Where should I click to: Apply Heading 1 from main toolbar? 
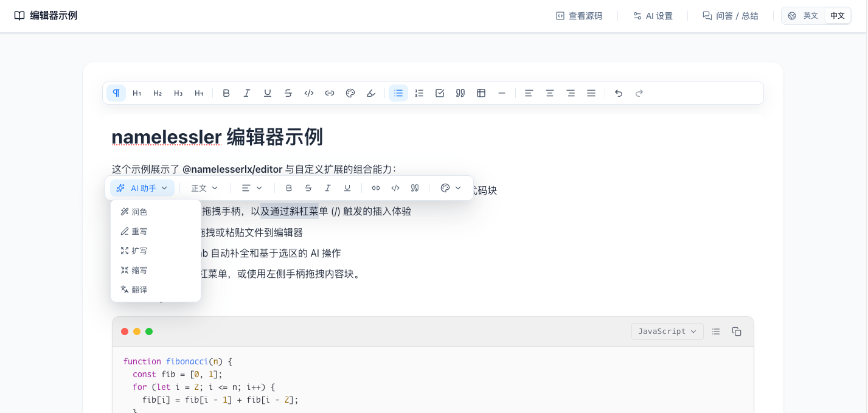point(137,93)
